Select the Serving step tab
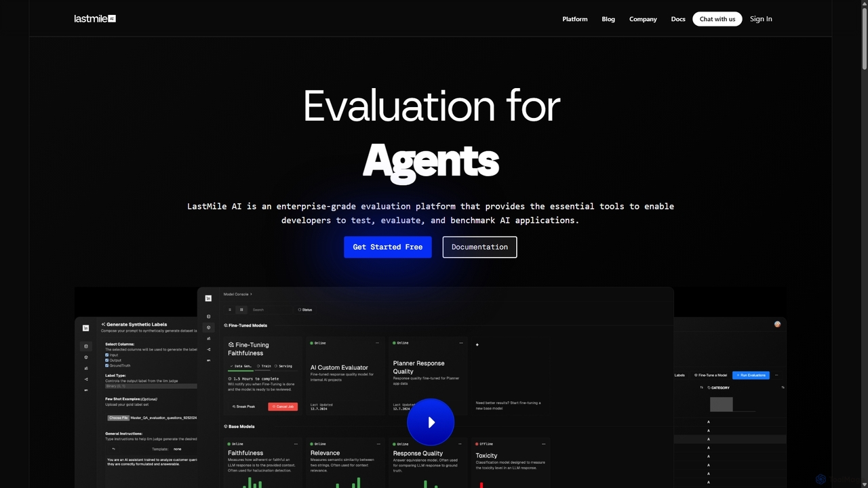Image resolution: width=868 pixels, height=488 pixels. [283, 366]
